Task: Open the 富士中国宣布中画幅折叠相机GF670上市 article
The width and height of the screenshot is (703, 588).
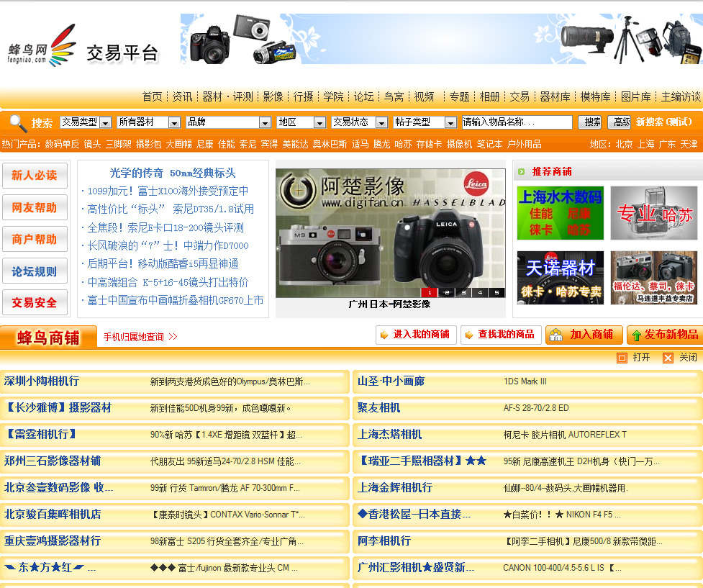Action: (x=176, y=301)
